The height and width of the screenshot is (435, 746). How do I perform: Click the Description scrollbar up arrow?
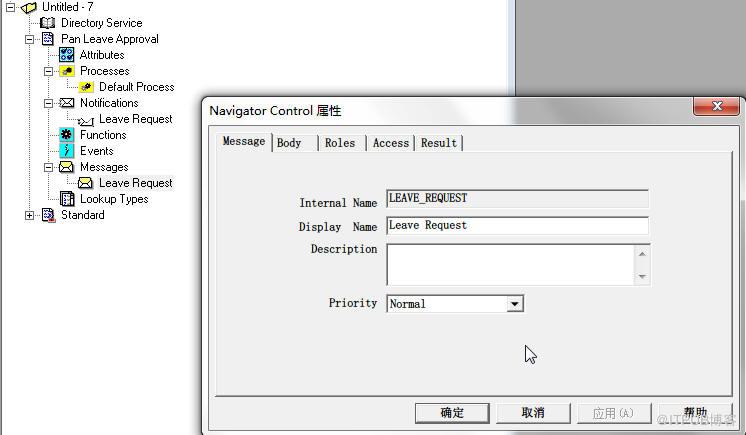642,254
